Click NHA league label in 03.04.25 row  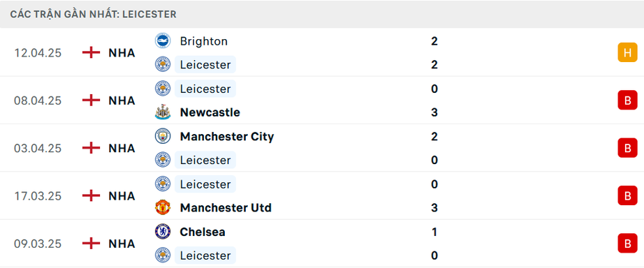(x=122, y=148)
